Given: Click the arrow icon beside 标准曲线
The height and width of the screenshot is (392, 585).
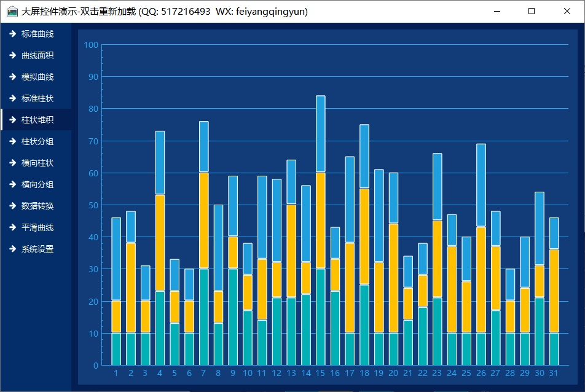Looking at the screenshot, I should click(x=12, y=34).
